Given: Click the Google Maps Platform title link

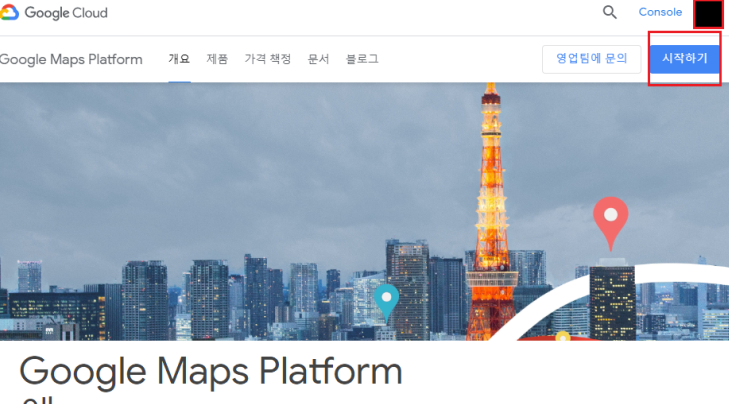Looking at the screenshot, I should [71, 60].
